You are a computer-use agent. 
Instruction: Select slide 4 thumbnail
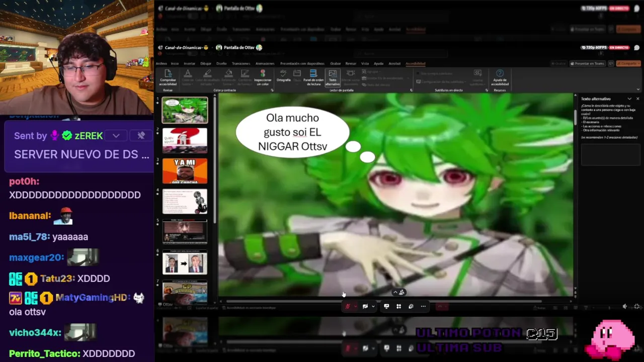(185, 201)
